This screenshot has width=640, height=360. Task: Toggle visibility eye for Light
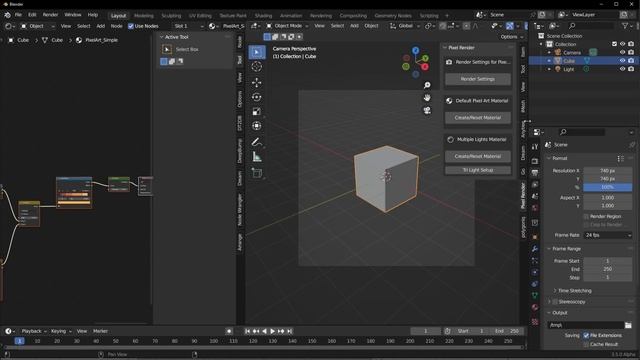(622, 69)
